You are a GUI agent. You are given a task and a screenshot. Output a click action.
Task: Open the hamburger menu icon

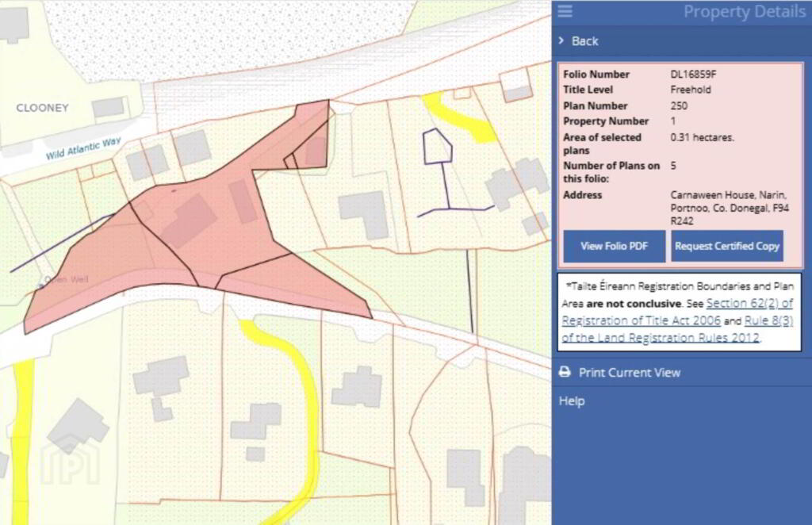(565, 11)
